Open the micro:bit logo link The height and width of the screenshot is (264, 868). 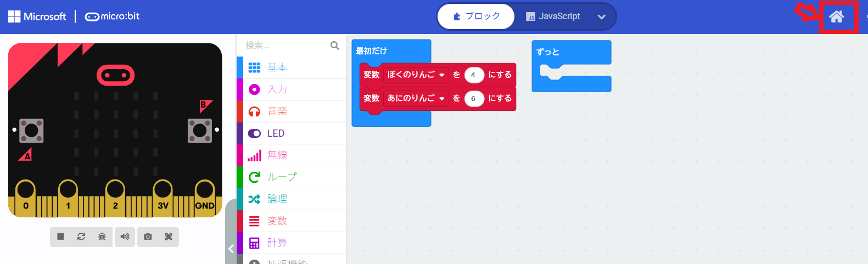click(112, 16)
